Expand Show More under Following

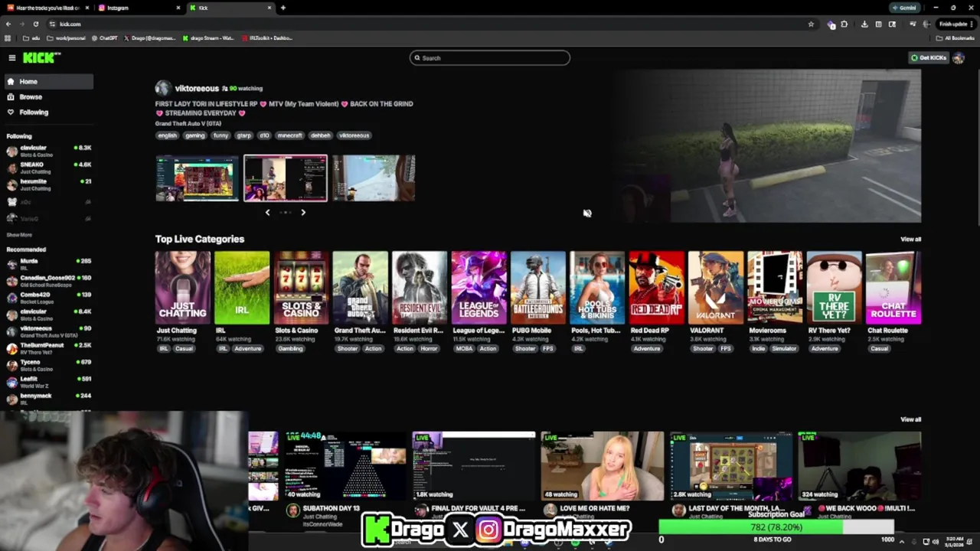[19, 235]
